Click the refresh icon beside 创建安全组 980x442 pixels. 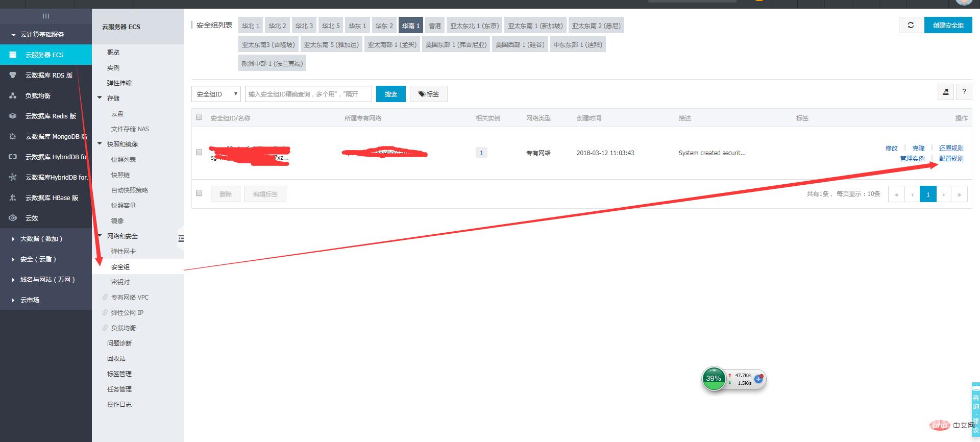[x=911, y=25]
